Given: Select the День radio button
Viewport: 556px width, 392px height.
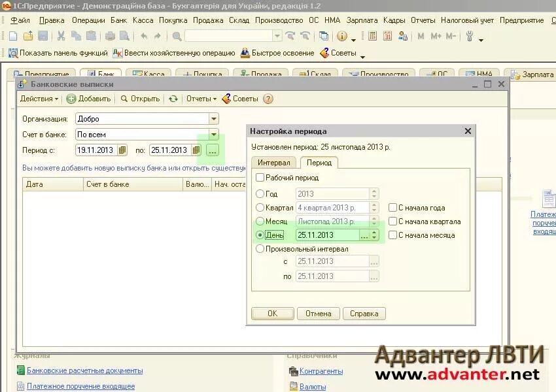Looking at the screenshot, I should 260,235.
